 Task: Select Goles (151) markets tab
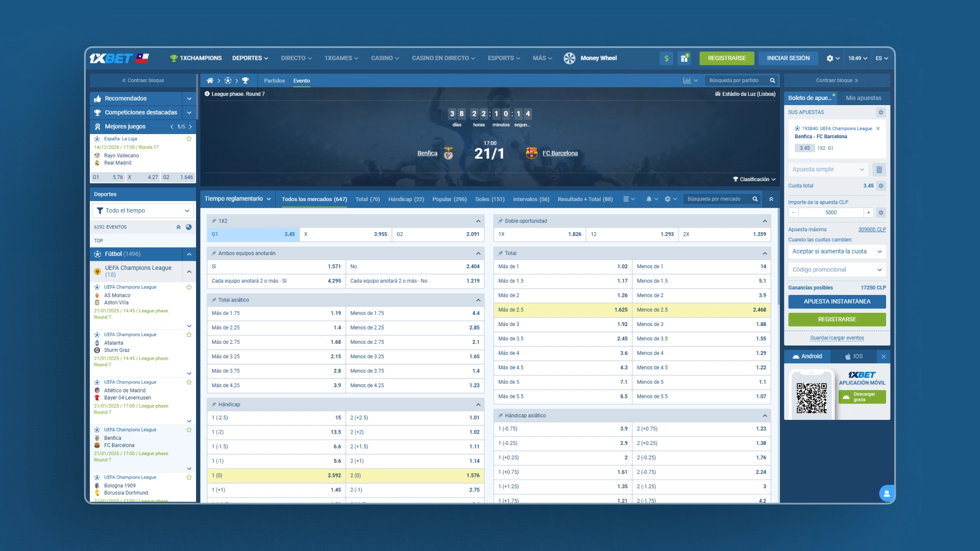click(489, 199)
